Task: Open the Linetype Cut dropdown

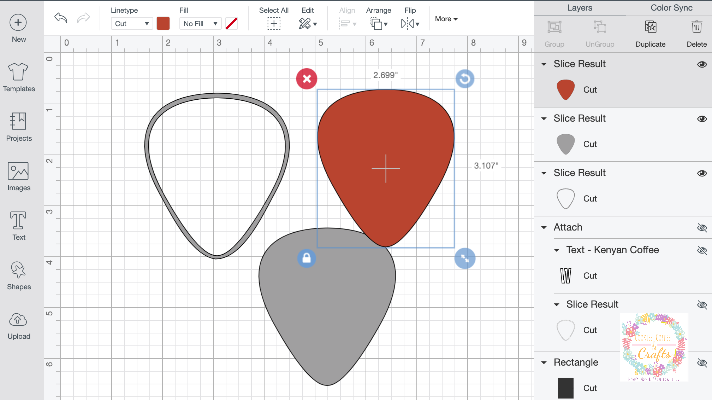Action: (131, 24)
